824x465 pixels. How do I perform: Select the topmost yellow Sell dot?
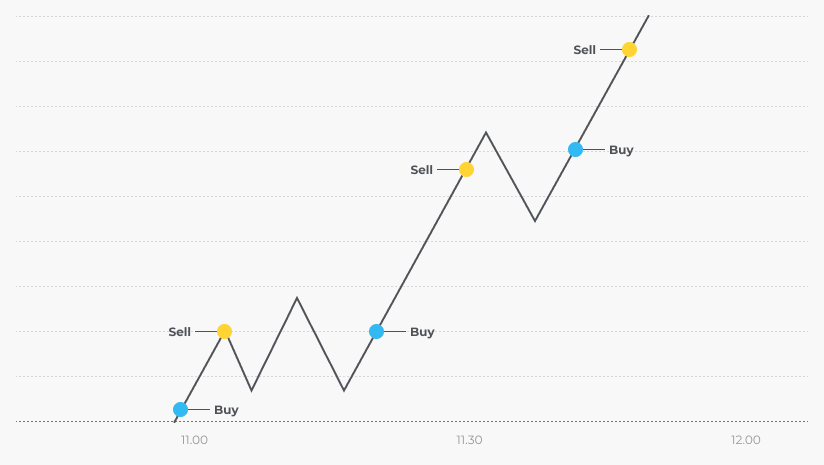[x=629, y=50]
